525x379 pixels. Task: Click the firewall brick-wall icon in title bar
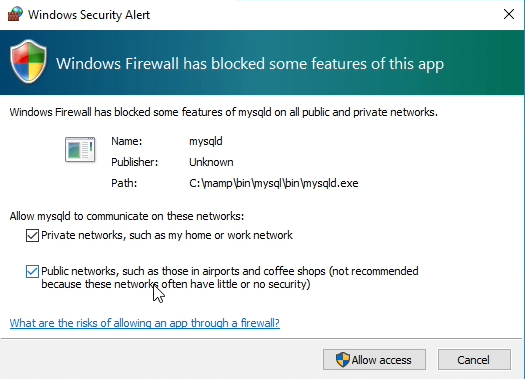tap(15, 14)
